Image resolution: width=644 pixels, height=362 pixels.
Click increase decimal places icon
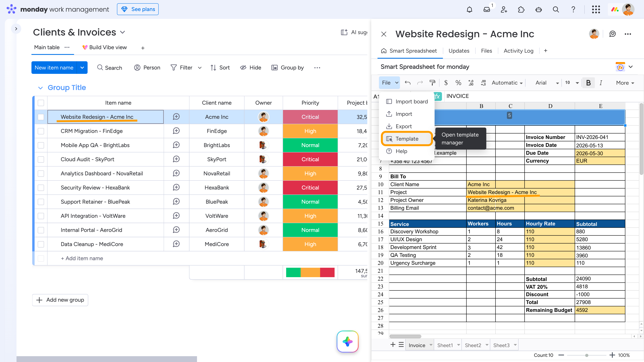483,83
